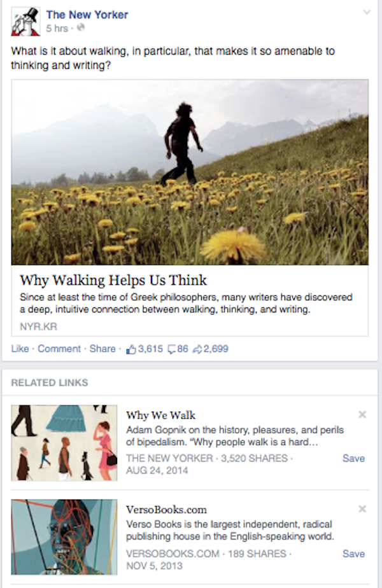This screenshot has height=588, width=382.
Task: Dismiss the VersoBooks.com related link
Action: [362, 509]
